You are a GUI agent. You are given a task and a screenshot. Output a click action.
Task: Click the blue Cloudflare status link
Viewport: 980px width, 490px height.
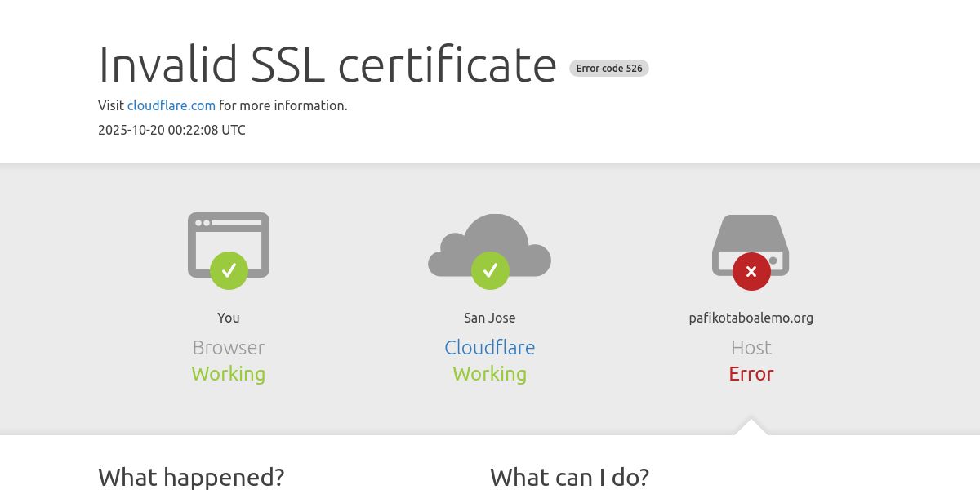pos(490,347)
